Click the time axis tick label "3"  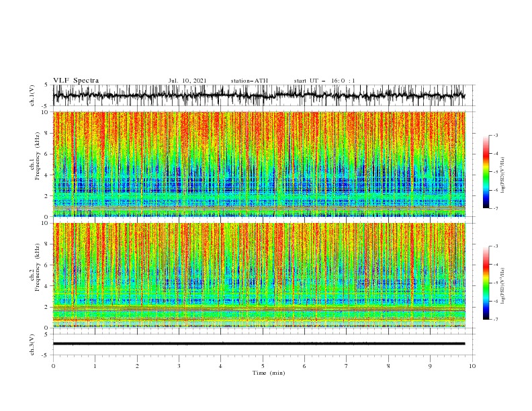click(179, 366)
